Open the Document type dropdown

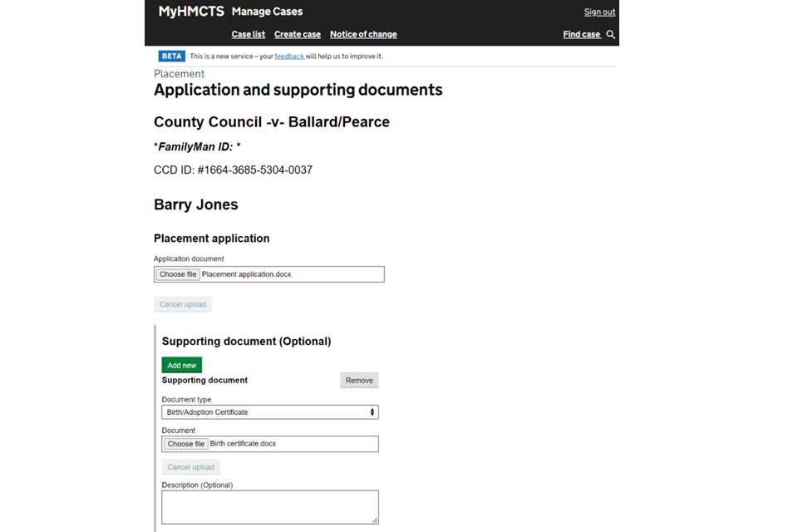click(x=269, y=412)
